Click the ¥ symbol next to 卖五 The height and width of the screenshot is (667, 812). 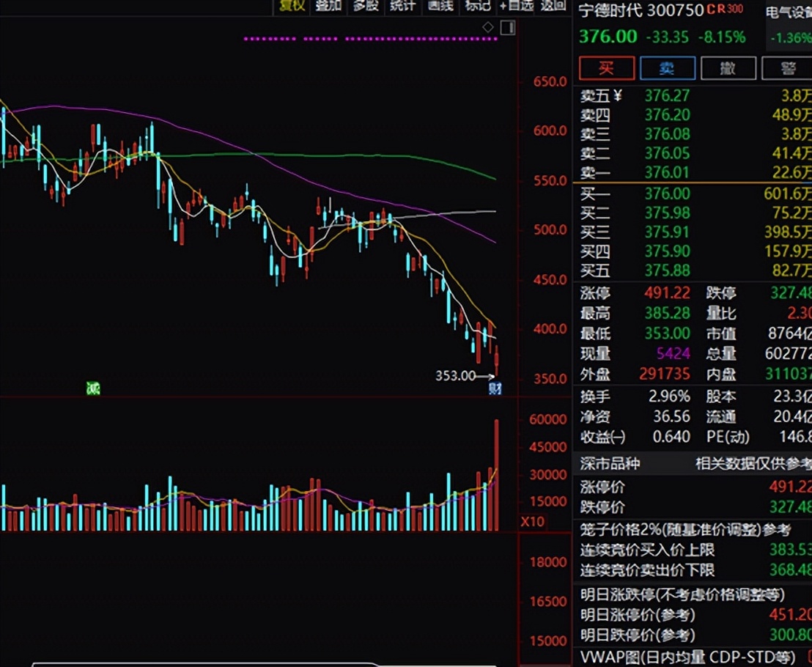(617, 95)
